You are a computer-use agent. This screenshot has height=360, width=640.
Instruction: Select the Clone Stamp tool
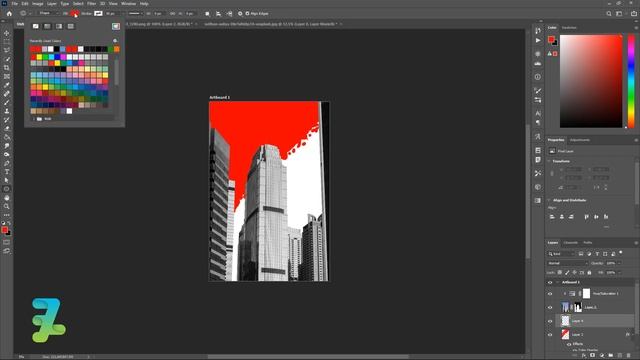7,111
